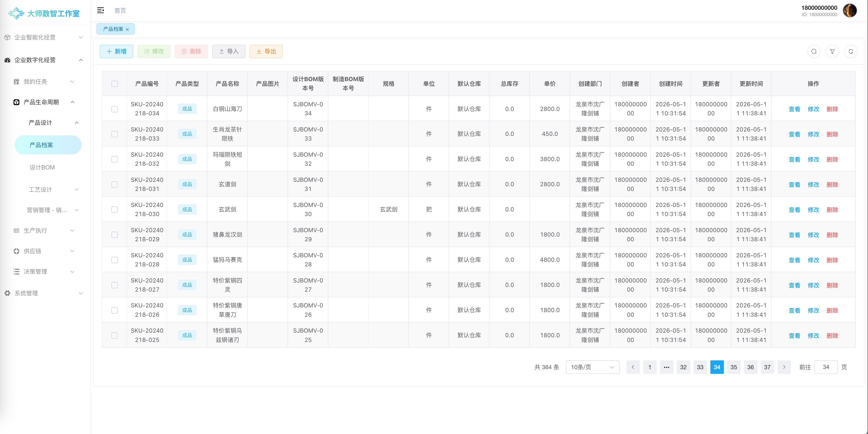Click the 大师数智工作室 logo
868x434 pixels.
[44, 14]
